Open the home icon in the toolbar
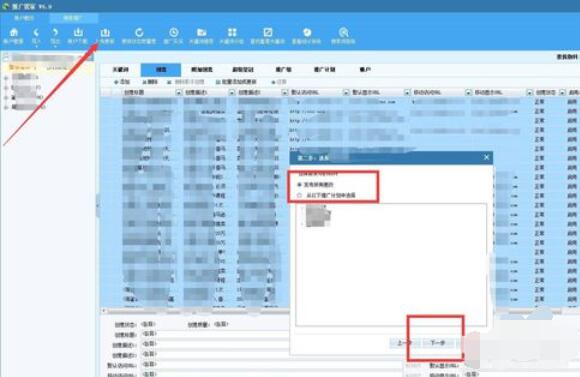 (x=14, y=33)
